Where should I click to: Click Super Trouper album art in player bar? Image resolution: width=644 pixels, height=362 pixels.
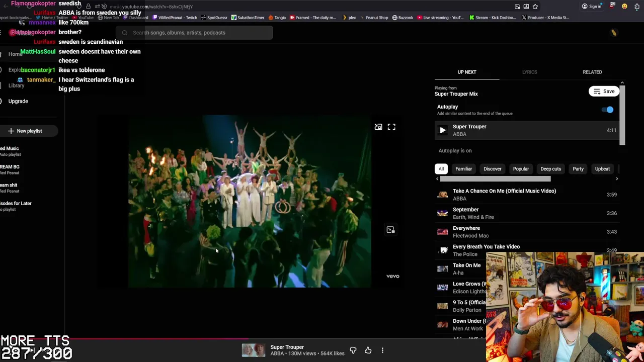point(254,350)
